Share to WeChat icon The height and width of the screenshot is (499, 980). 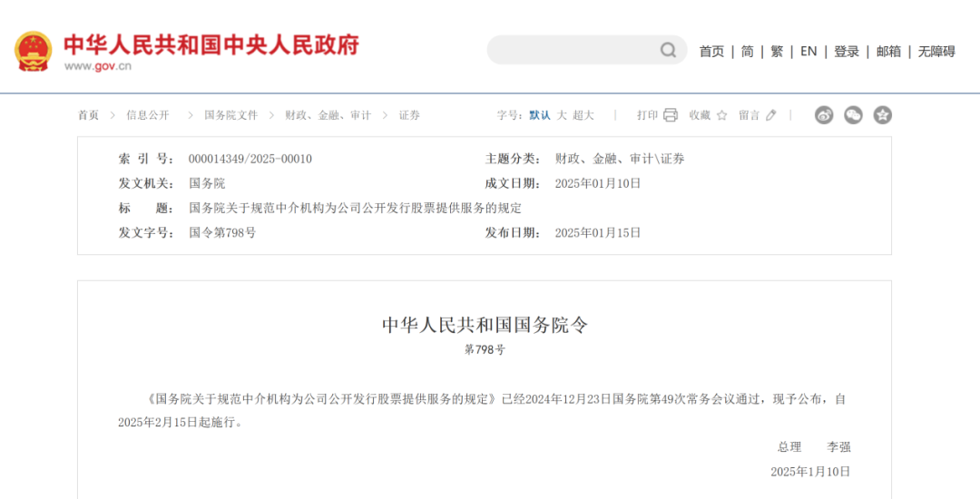coord(853,115)
